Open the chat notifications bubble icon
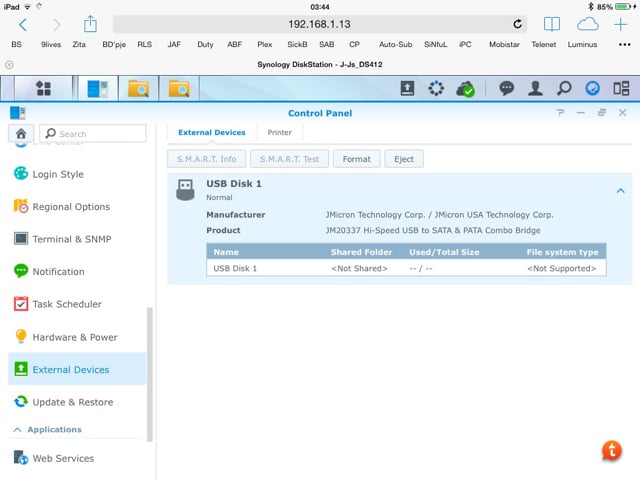This screenshot has width=640, height=480. point(506,89)
